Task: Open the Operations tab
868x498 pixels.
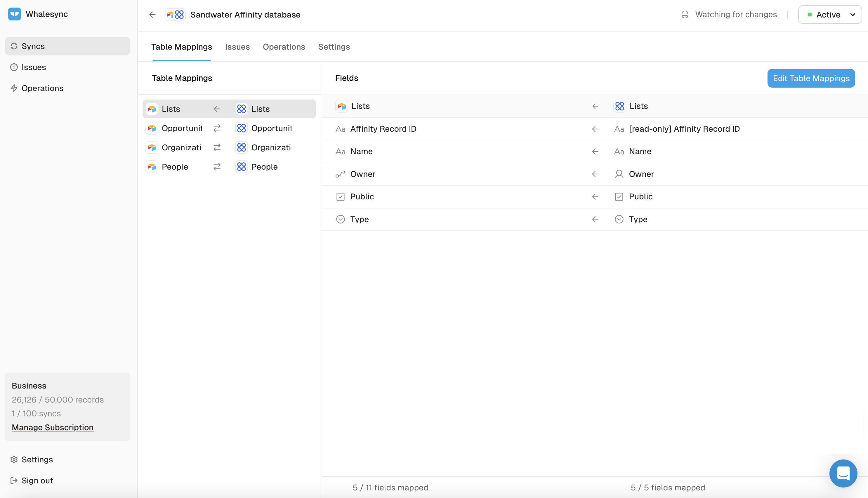Action: [x=284, y=47]
